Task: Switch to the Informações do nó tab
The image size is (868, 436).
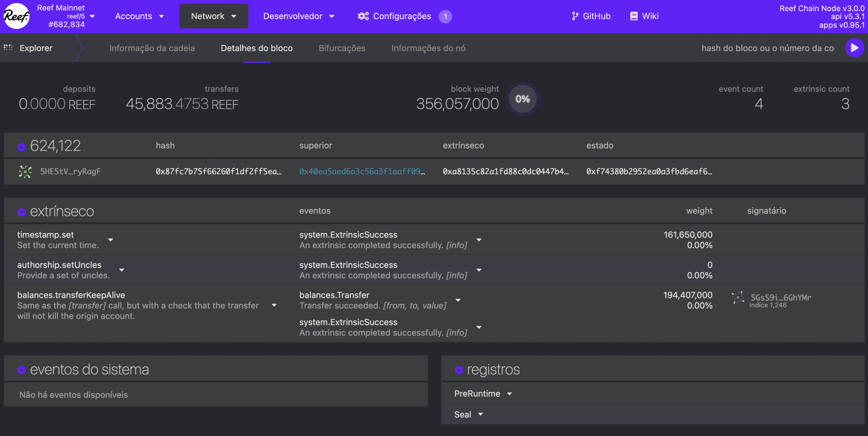Action: click(x=428, y=48)
